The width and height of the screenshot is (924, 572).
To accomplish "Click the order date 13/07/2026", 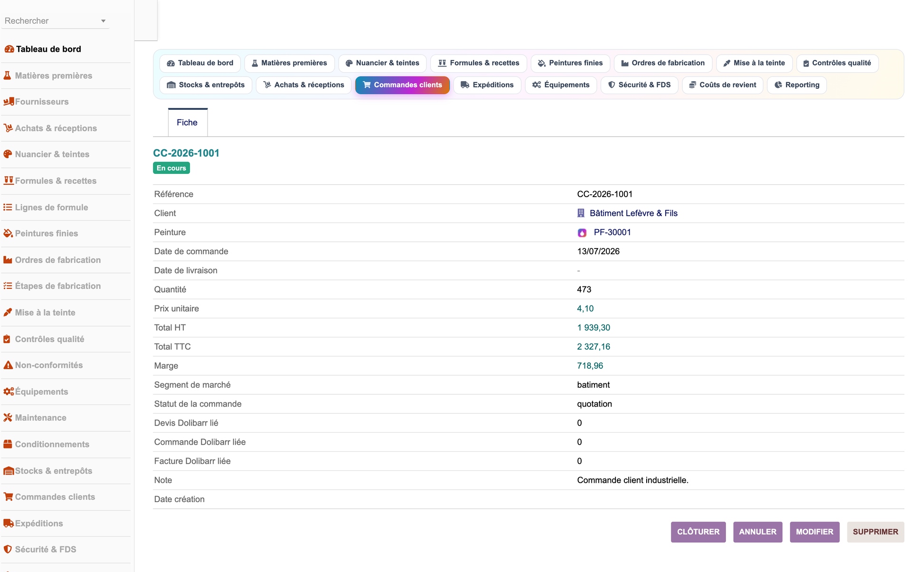I will click(598, 251).
